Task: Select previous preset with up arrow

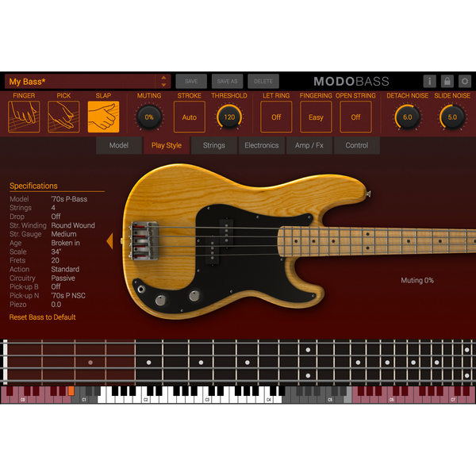Action: [163, 78]
